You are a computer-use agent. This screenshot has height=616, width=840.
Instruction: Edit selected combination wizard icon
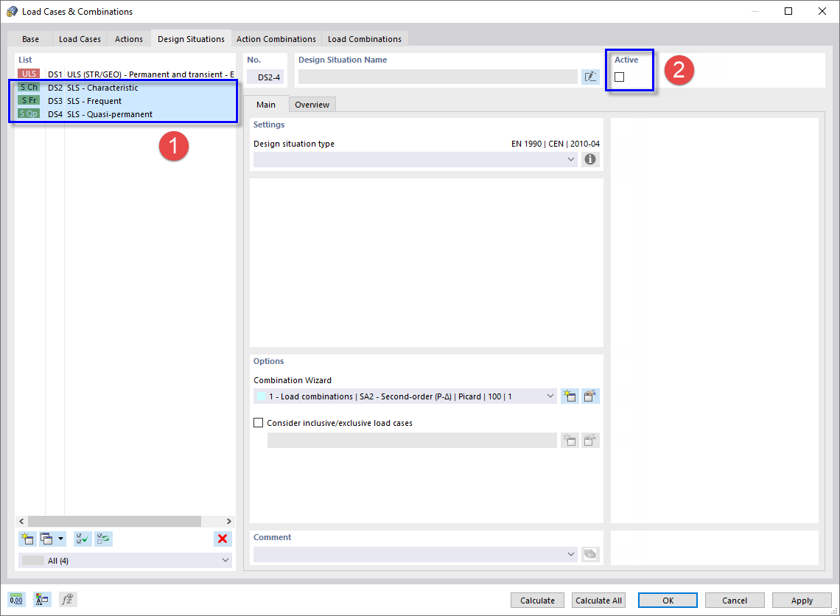point(589,396)
